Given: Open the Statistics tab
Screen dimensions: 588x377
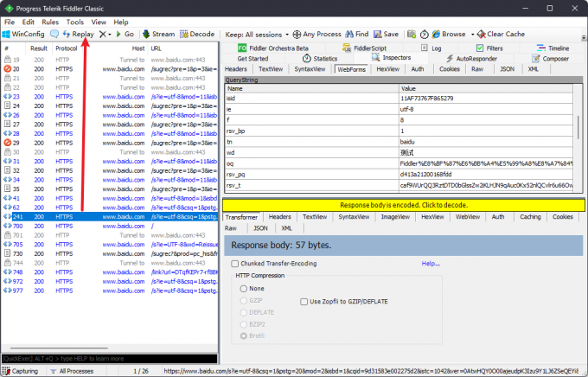Looking at the screenshot, I should 320,59.
